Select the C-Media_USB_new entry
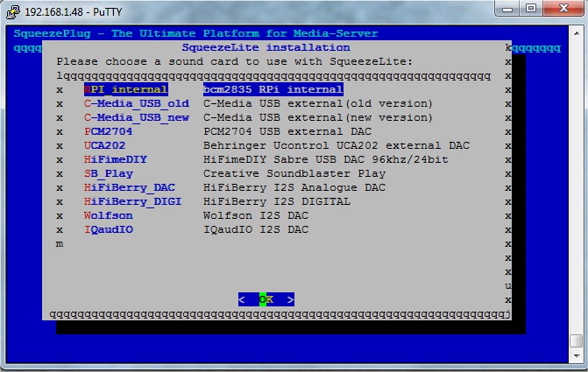The height and width of the screenshot is (372, 588). click(137, 117)
